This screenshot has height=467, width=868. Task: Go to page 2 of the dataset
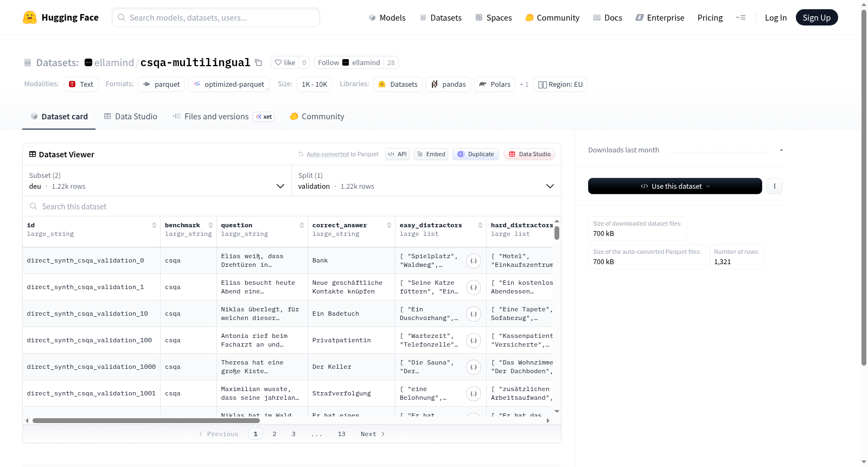point(275,434)
